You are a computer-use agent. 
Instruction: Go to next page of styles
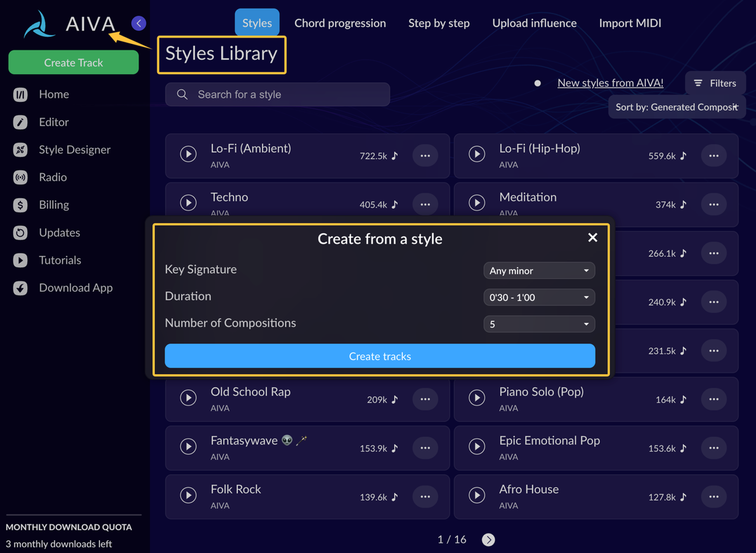click(x=488, y=539)
